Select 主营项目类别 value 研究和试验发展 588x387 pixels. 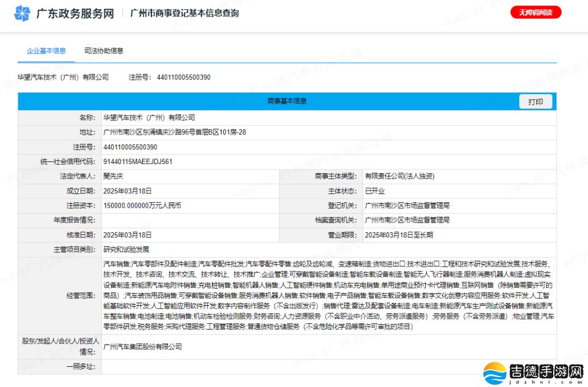[x=126, y=250]
